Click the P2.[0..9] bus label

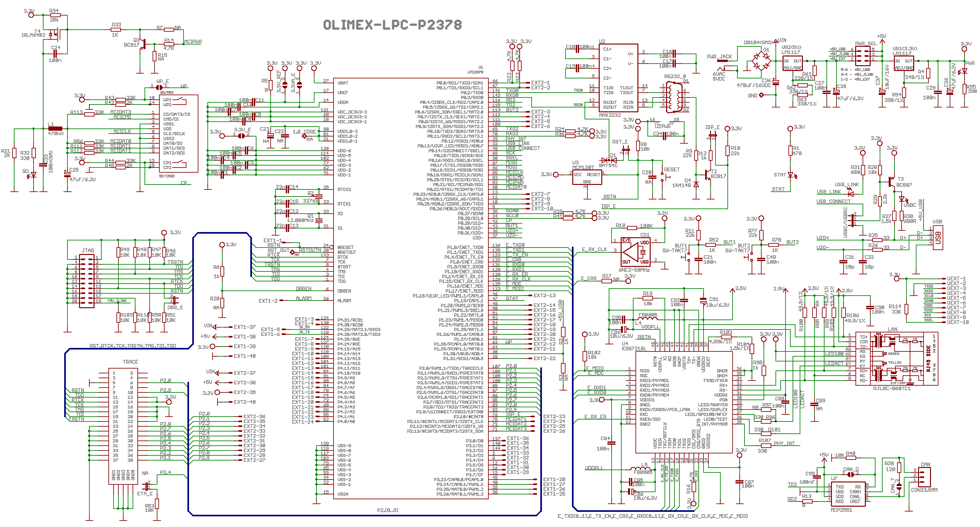(x=388, y=510)
